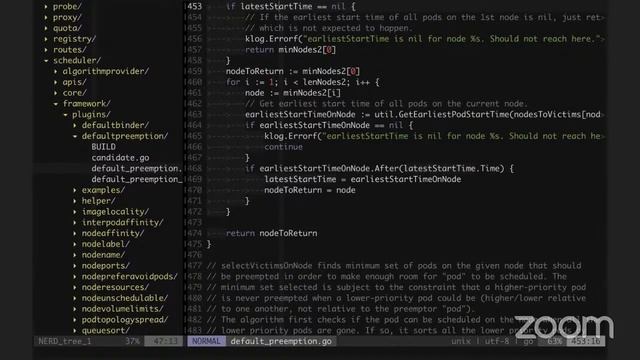Click default_preemption.go filename in status bar

pos(281,341)
